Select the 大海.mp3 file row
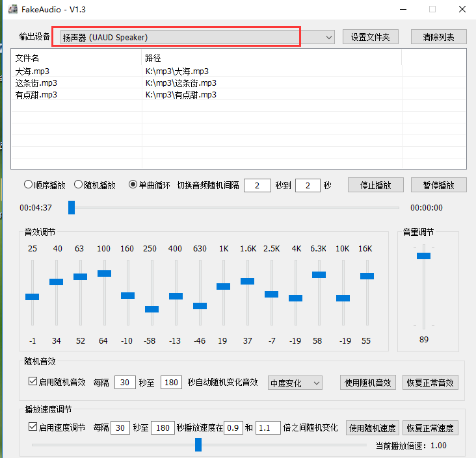 coord(238,71)
